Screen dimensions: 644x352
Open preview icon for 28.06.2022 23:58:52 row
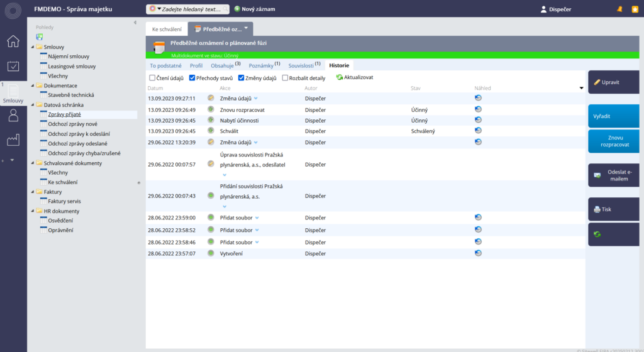tap(478, 230)
